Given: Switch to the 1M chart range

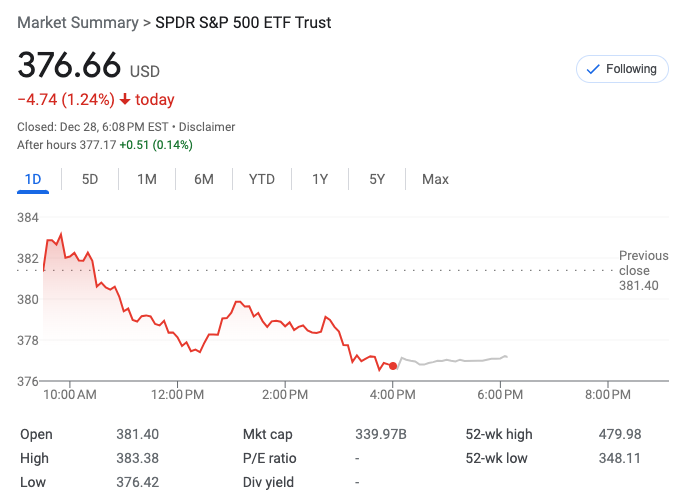Looking at the screenshot, I should [x=147, y=179].
